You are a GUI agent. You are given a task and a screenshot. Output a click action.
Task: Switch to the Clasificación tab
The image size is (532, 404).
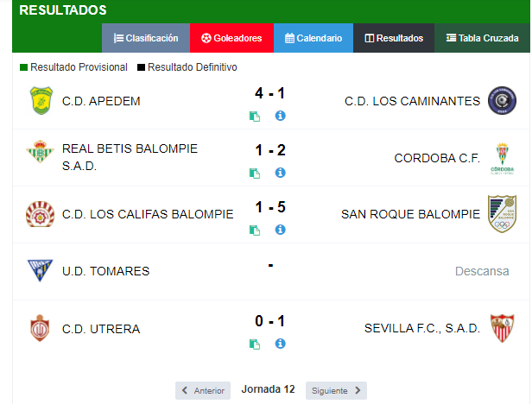pyautogui.click(x=146, y=38)
